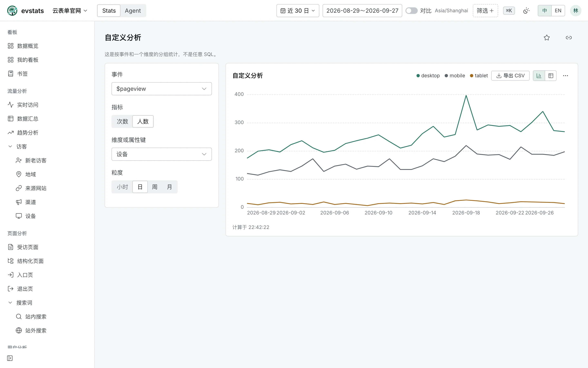Copy page link via chain icon
The width and height of the screenshot is (588, 368).
(569, 37)
